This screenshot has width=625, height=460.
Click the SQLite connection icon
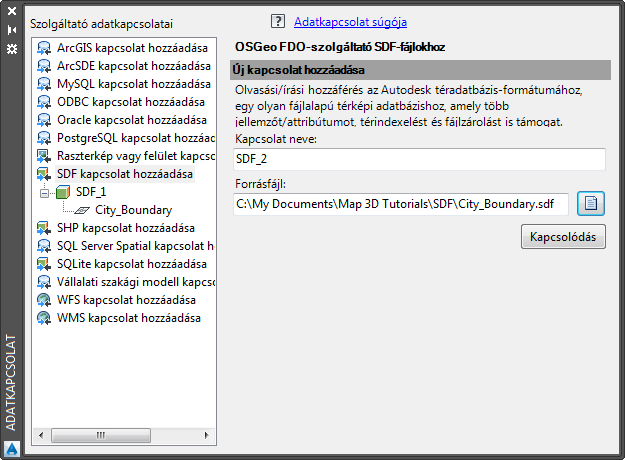[43, 264]
